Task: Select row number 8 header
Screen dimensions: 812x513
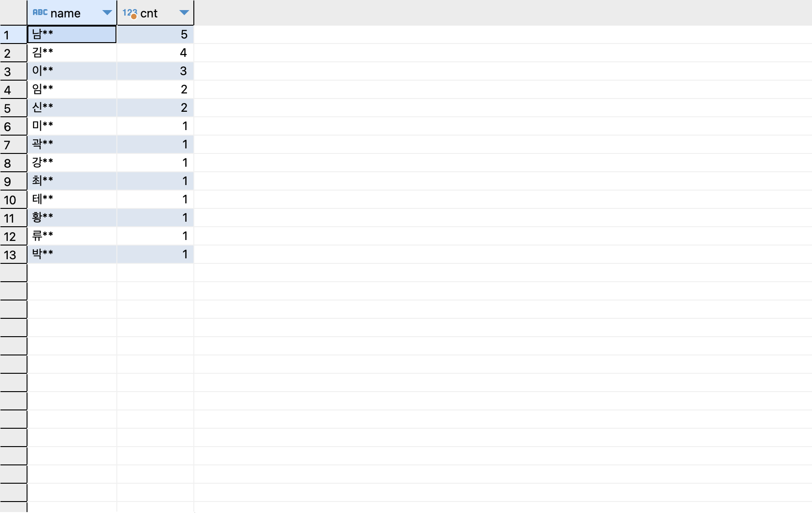Action: [x=13, y=163]
